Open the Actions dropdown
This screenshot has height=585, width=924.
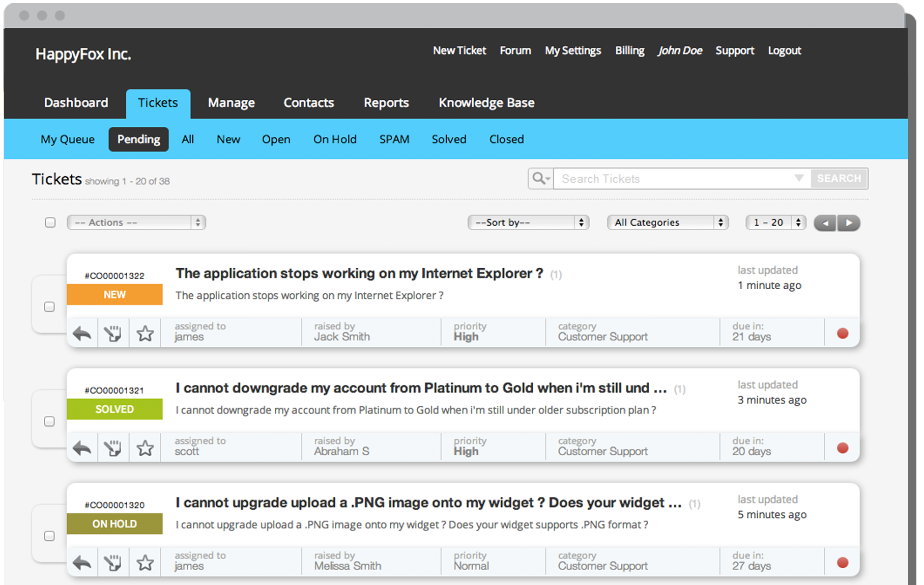pyautogui.click(x=136, y=222)
